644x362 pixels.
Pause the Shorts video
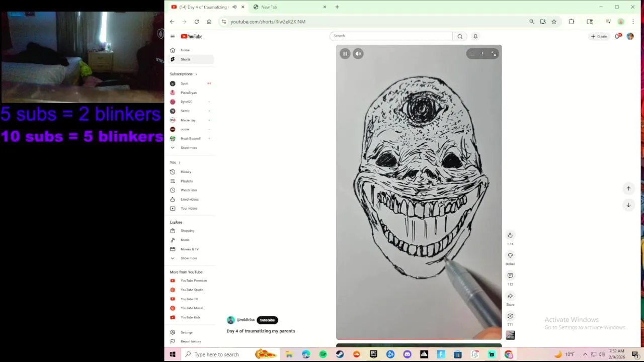[x=345, y=53]
